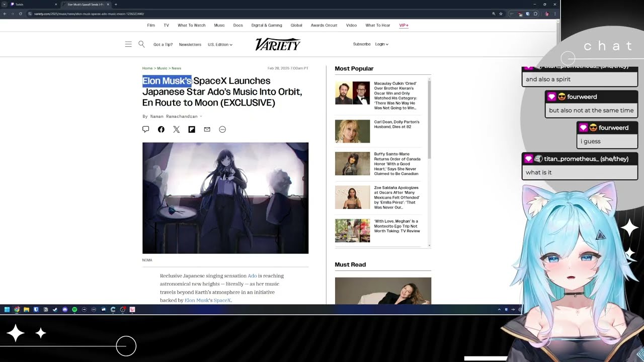
Task: Click Home in the breadcrumb
Action: 147,68
